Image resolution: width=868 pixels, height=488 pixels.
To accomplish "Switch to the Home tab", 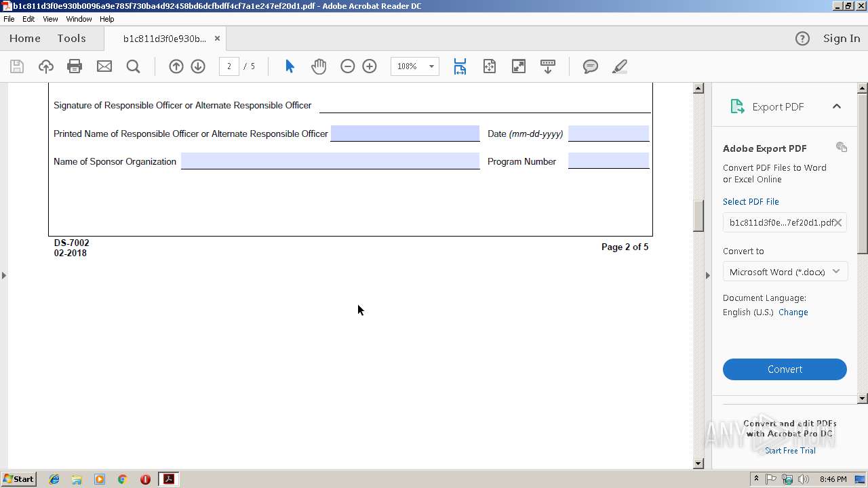I will (x=25, y=39).
